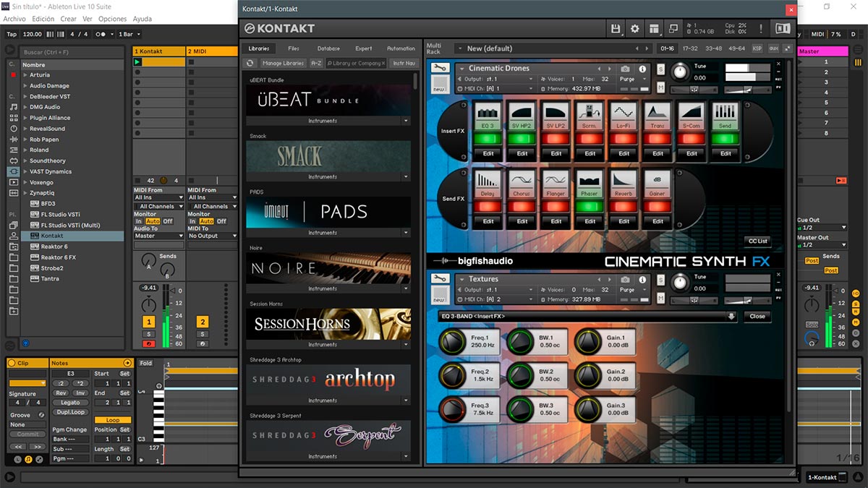
Task: Toggle the Send insert slot on/off
Action: click(726, 138)
